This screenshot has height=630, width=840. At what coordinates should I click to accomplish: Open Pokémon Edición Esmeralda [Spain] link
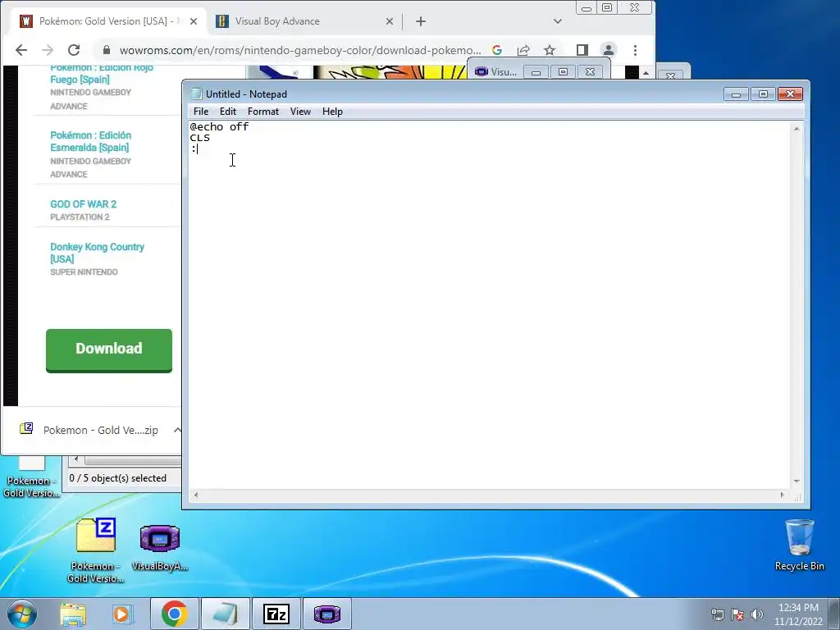[x=90, y=141]
